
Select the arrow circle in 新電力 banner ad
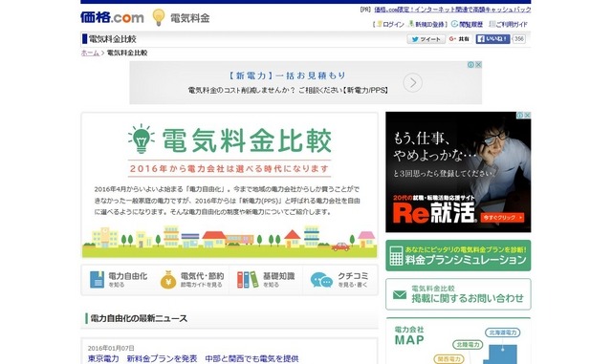(412, 83)
